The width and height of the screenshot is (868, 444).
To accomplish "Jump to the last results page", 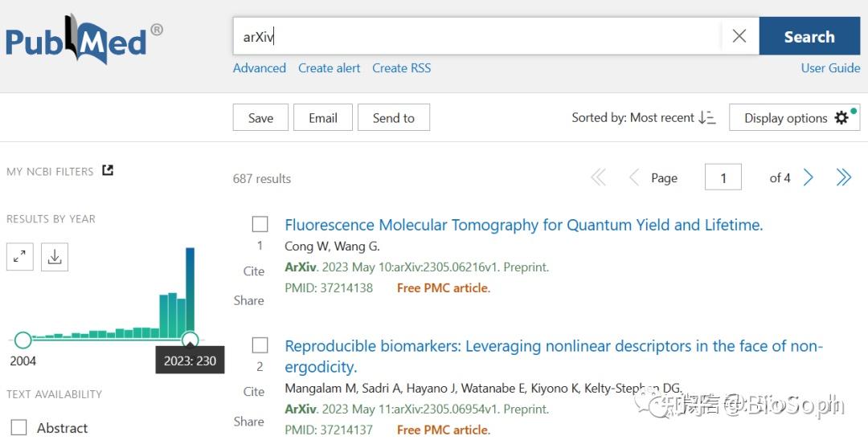I will pos(844,177).
